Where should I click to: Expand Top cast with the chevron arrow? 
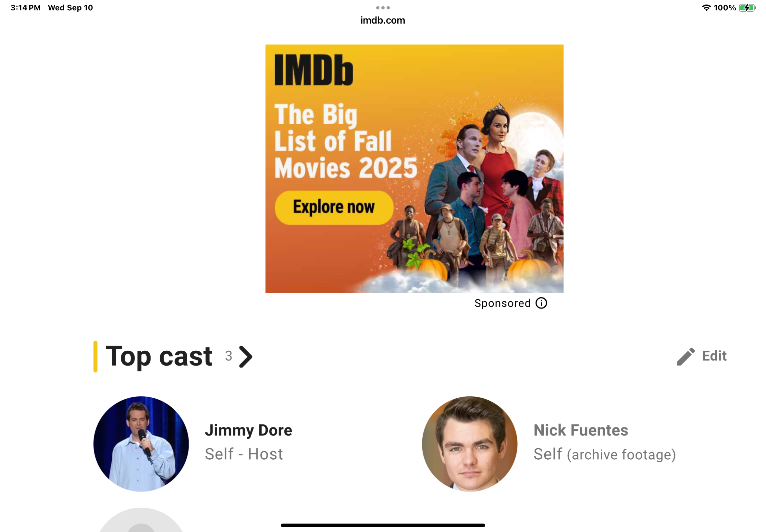[246, 357]
